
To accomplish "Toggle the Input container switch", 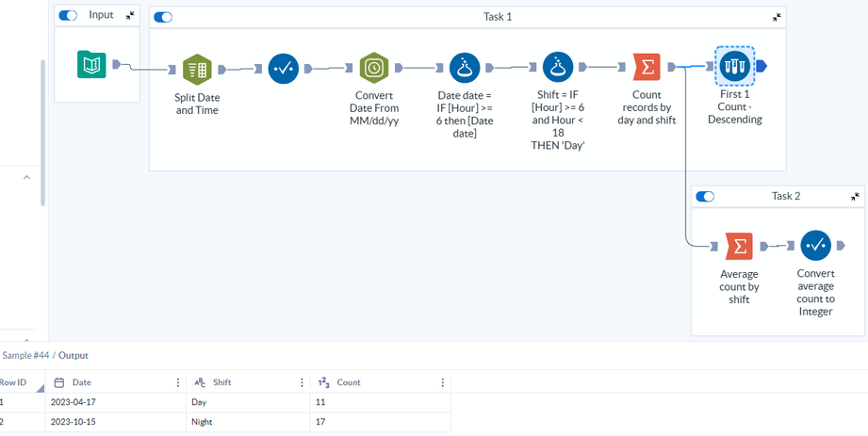I will [x=68, y=16].
